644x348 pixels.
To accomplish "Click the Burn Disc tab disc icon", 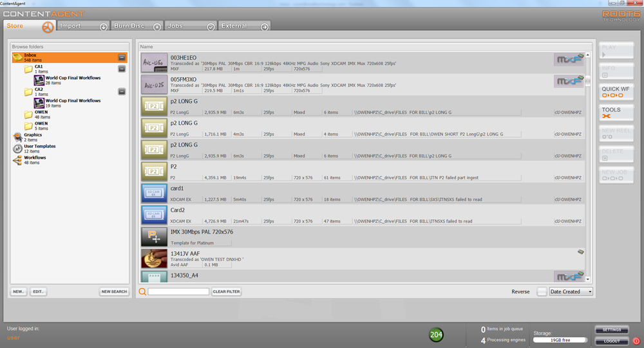I will pyautogui.click(x=157, y=26).
